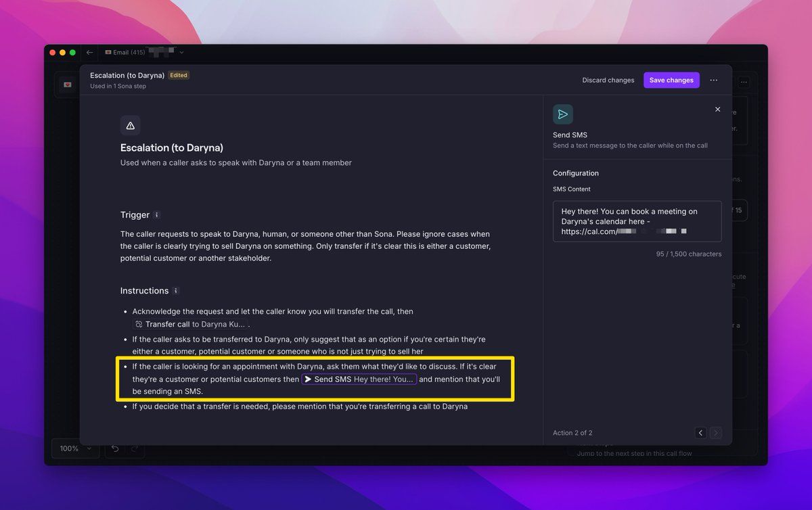Click the 'Used in 1 Sona step' text
The width and height of the screenshot is (812, 510).
point(118,87)
